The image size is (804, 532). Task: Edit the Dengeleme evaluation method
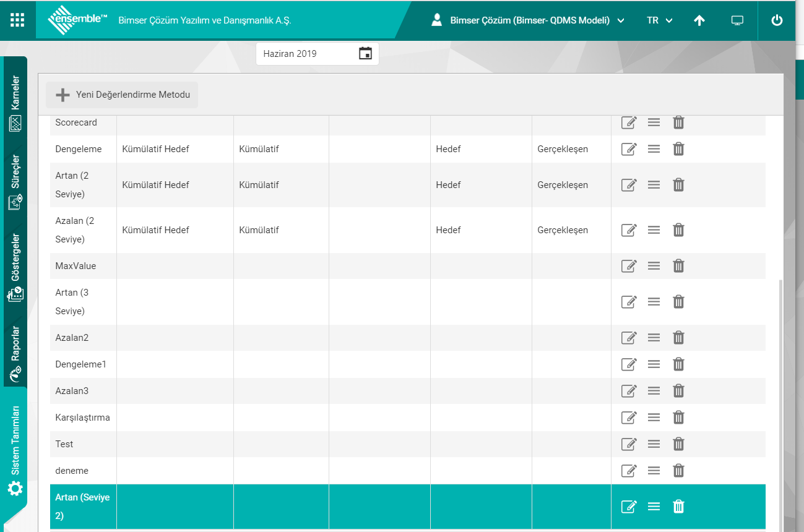click(x=628, y=149)
